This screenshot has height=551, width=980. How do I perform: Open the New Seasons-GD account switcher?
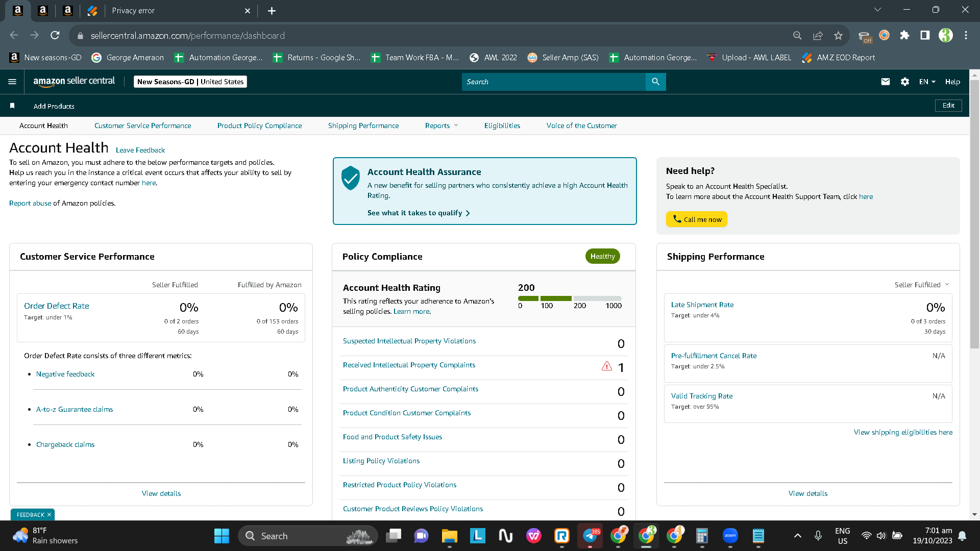coord(190,82)
